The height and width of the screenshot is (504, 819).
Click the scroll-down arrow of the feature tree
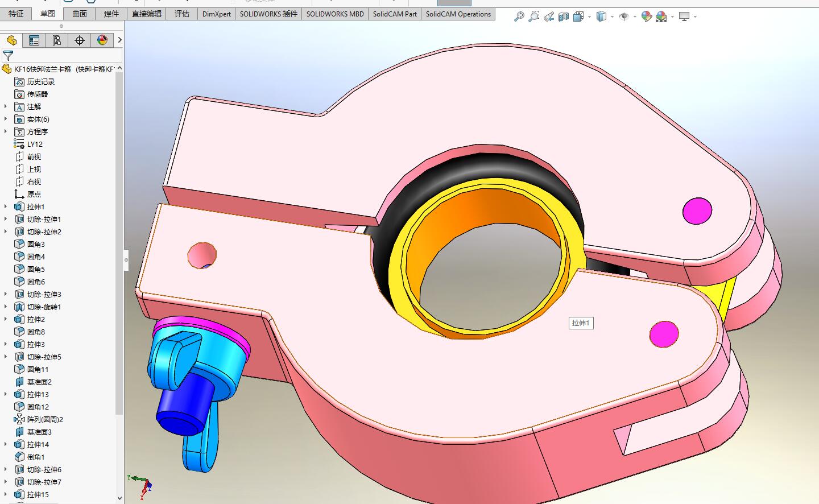pos(119,498)
